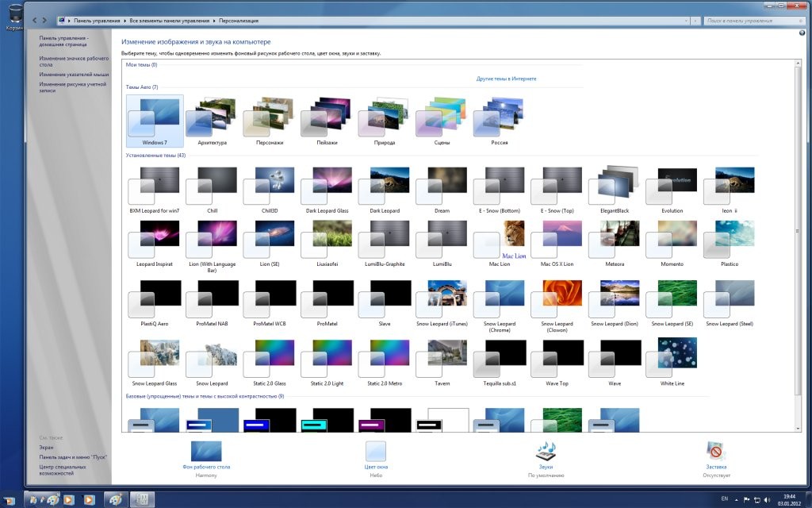Select the Chill3D theme
The image size is (812, 508).
pyautogui.click(x=270, y=190)
